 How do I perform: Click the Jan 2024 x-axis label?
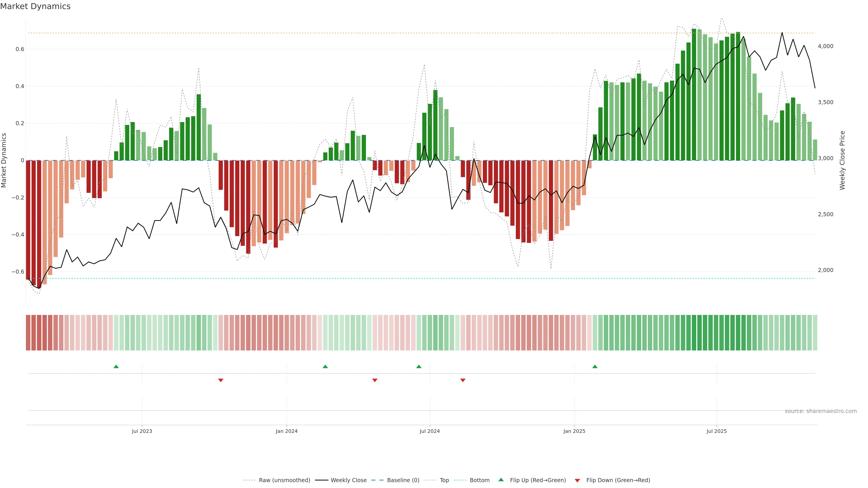coord(286,431)
